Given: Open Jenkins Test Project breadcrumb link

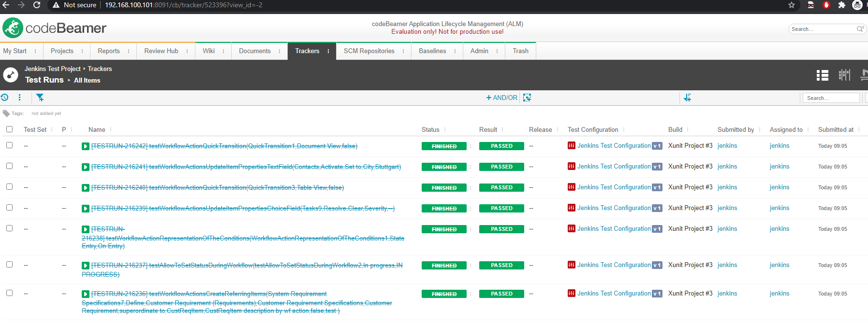Looking at the screenshot, I should pos(53,69).
